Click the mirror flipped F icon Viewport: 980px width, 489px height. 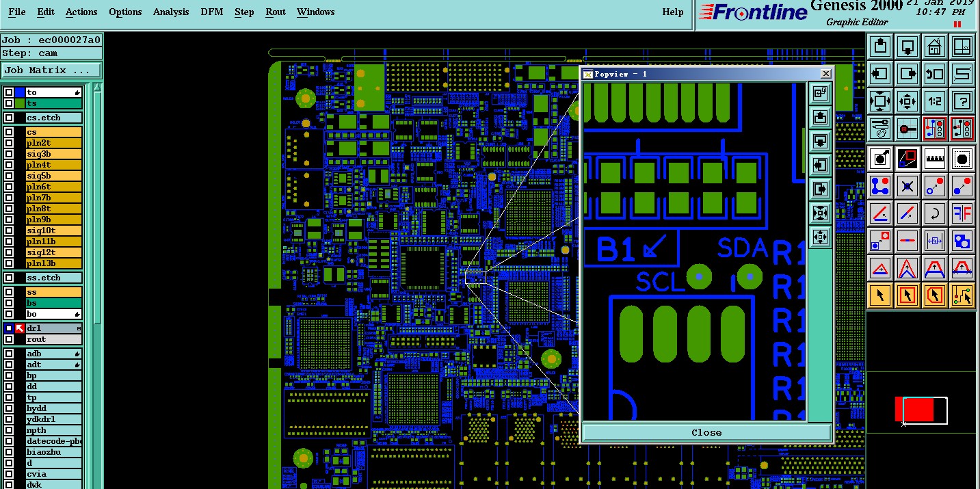[962, 213]
